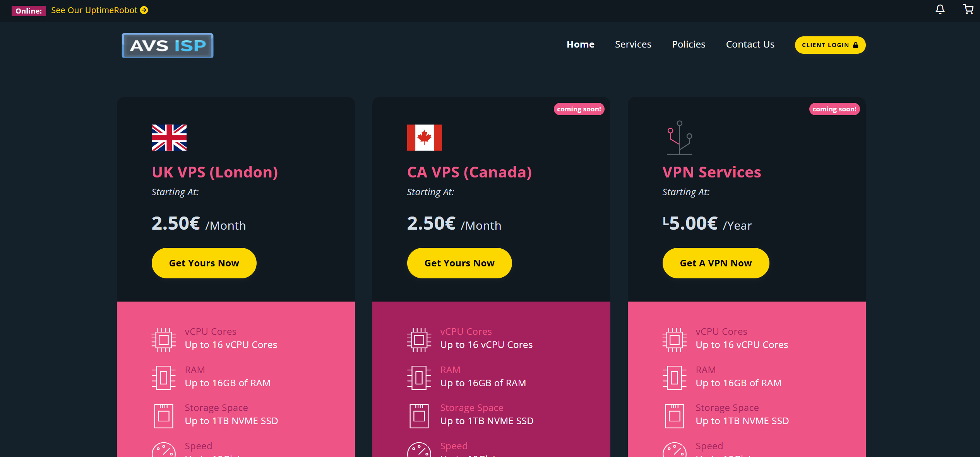Click vCPU chip icon in VPN Services card
This screenshot has height=457, width=980.
pos(675,340)
